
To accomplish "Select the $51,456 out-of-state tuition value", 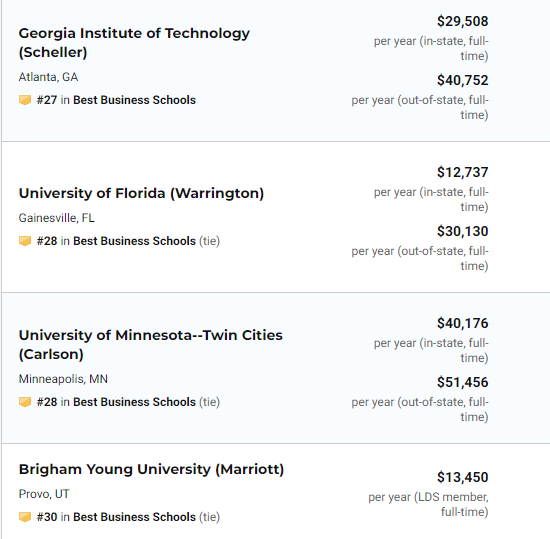I will tap(462, 382).
